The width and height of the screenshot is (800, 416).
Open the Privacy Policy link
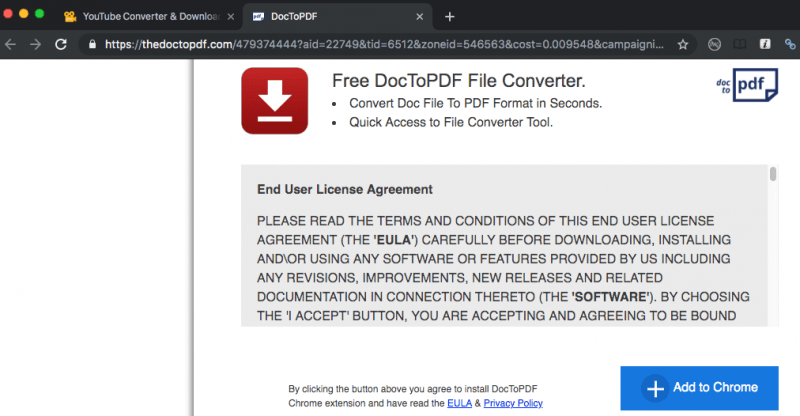513,403
